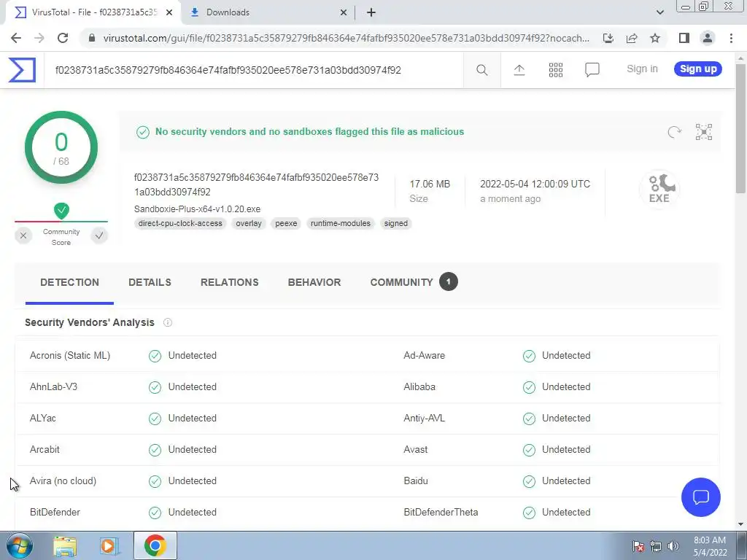Close the VirusTotal browser tab
Screen dimensions: 747x560
(x=169, y=12)
